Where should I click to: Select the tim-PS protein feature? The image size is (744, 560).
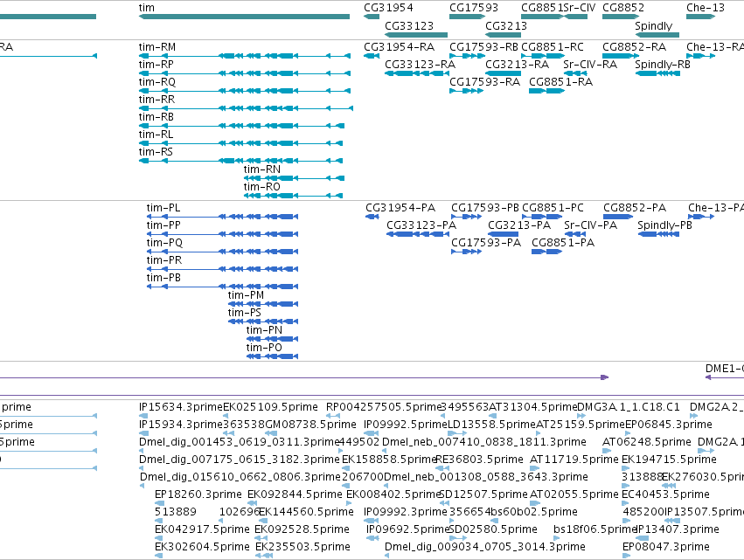263,322
